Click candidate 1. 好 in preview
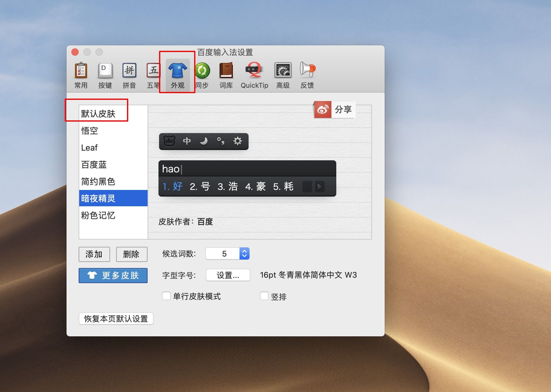The height and width of the screenshot is (392, 551). [173, 187]
